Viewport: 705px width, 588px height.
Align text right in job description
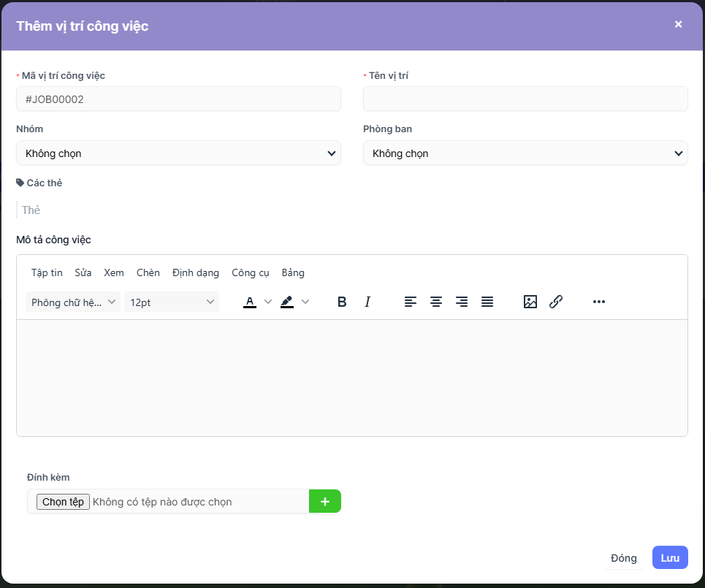click(462, 302)
